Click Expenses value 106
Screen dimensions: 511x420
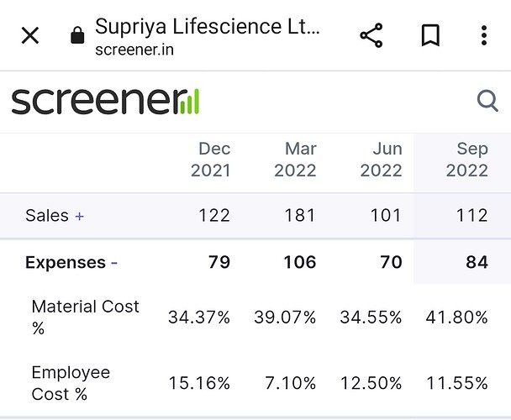pyautogui.click(x=300, y=262)
